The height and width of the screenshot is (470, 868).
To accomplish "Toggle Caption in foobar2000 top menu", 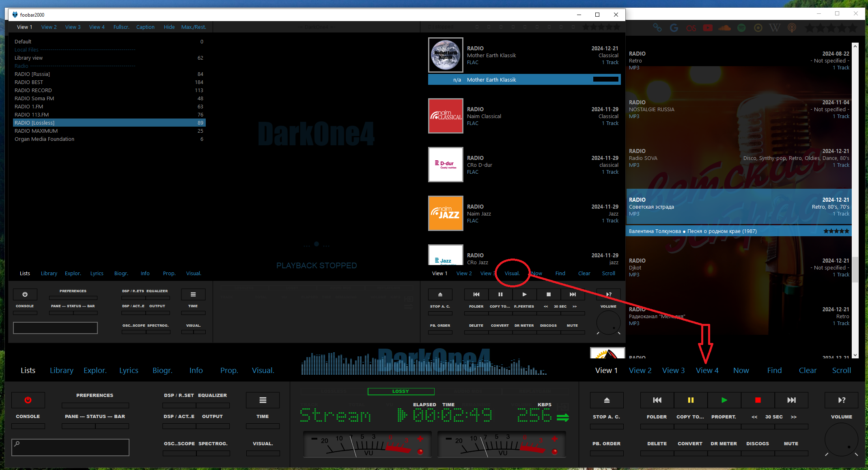I will tap(145, 27).
